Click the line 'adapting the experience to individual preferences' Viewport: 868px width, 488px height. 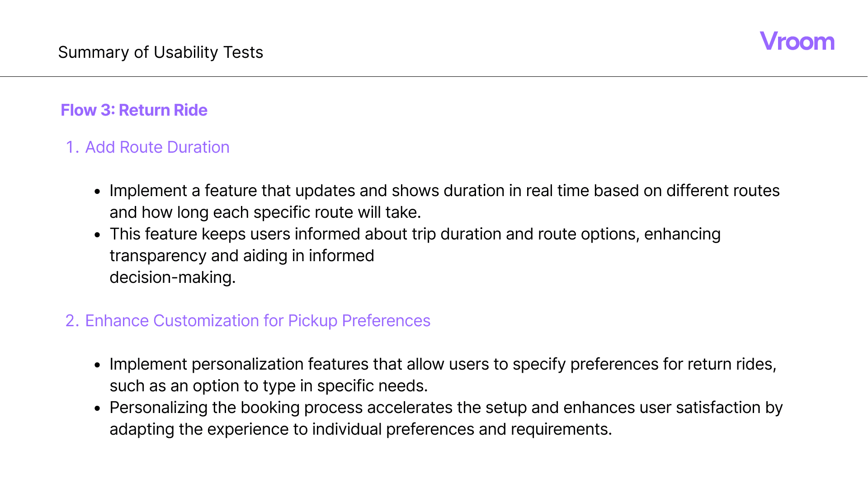361,429
